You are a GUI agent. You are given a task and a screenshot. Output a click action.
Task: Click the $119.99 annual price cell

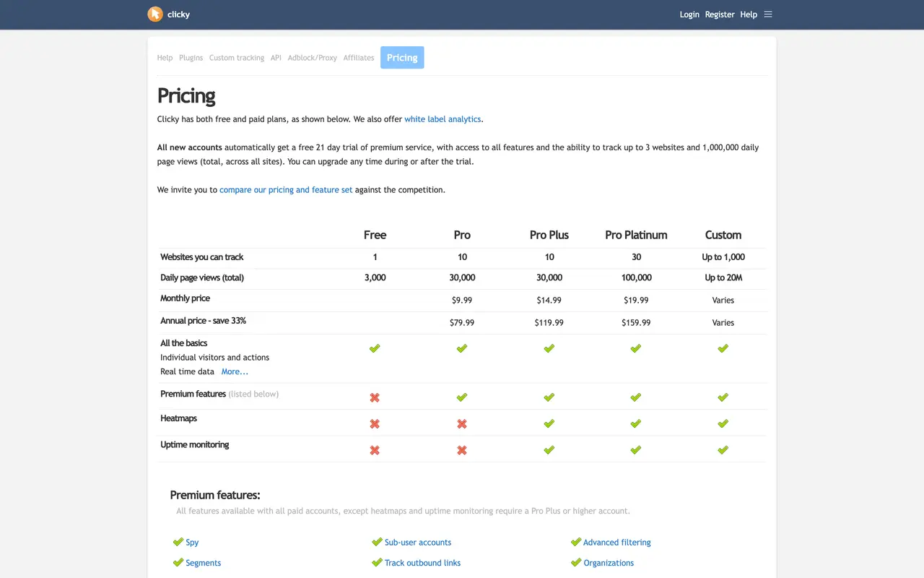coord(549,323)
